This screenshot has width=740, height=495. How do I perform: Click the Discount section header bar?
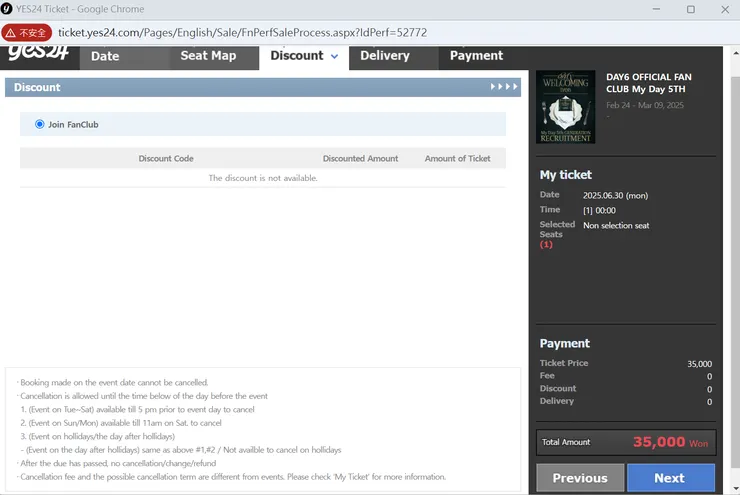(x=263, y=87)
